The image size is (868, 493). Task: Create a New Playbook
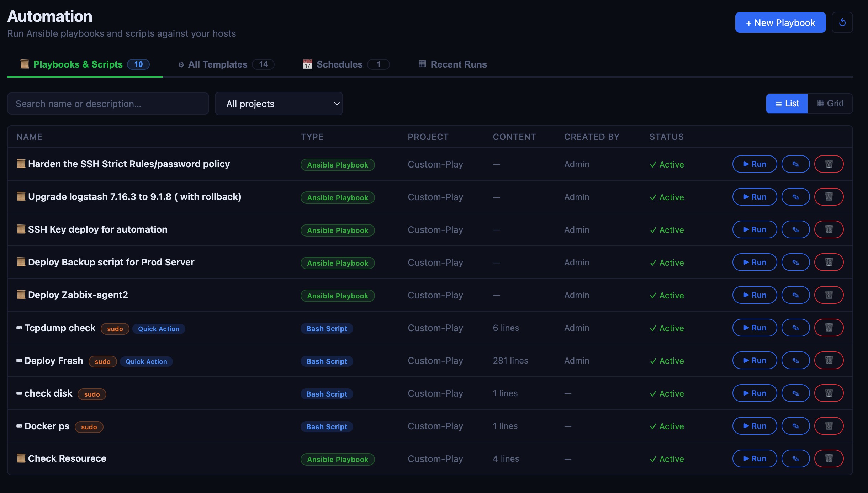coord(780,22)
